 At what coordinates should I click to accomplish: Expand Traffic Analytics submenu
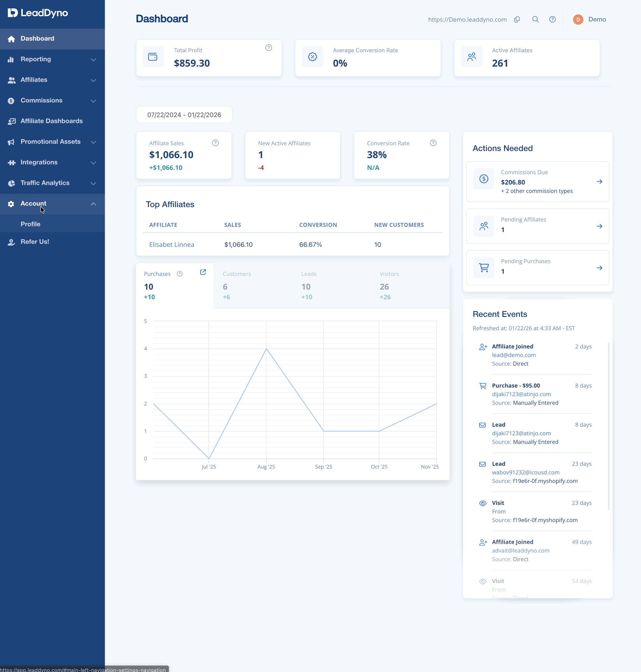click(x=52, y=183)
